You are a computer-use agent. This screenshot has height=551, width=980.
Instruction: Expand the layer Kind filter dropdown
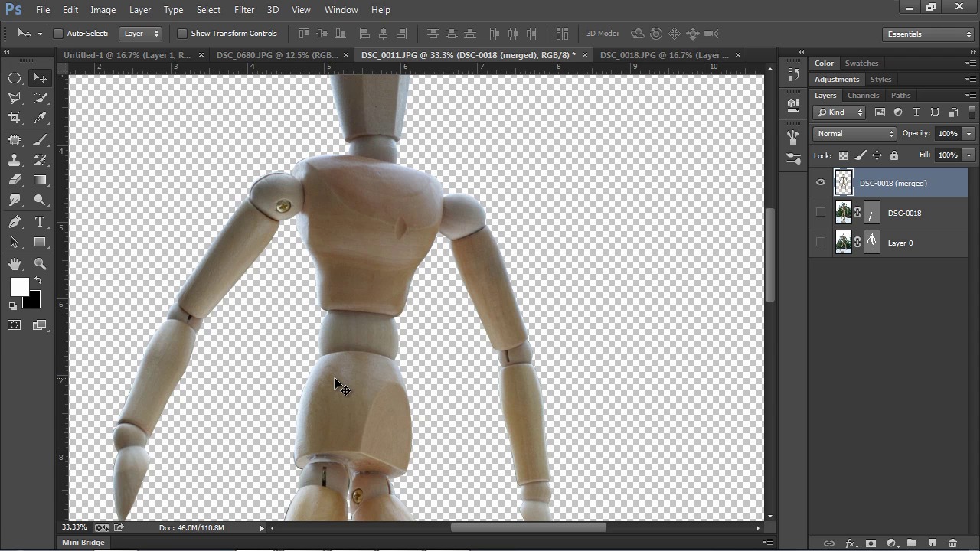coord(839,112)
